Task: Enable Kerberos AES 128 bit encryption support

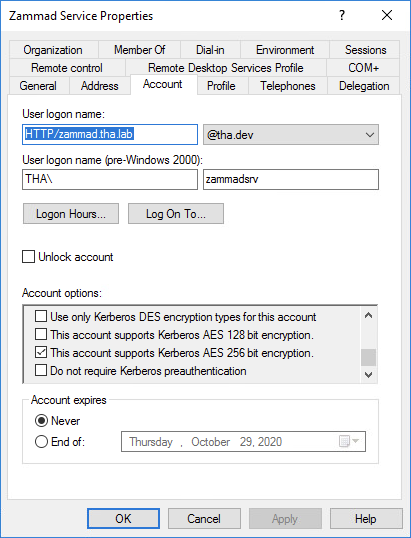Action: tap(41, 334)
